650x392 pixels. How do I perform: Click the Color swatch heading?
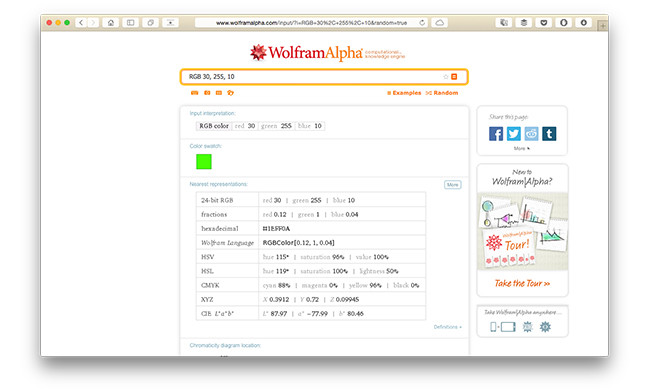coord(206,146)
